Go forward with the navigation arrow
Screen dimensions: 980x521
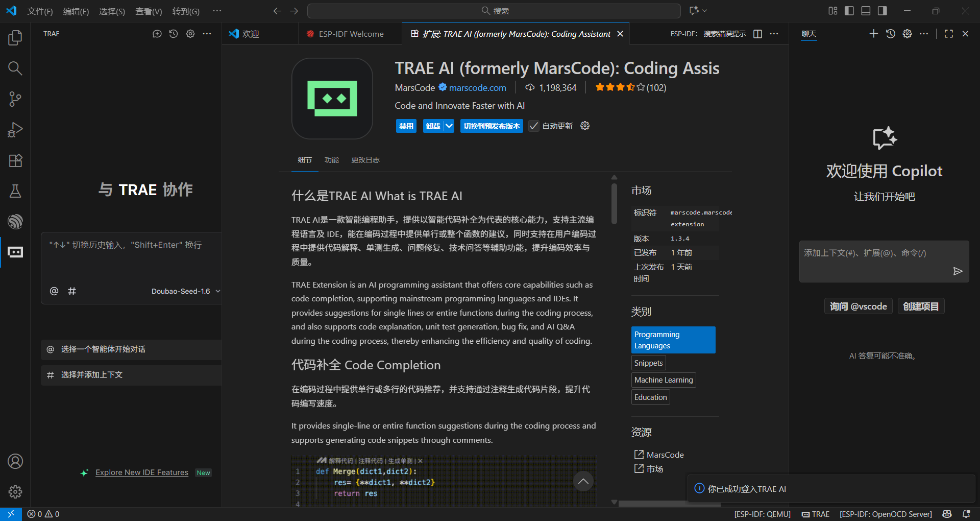tap(294, 11)
